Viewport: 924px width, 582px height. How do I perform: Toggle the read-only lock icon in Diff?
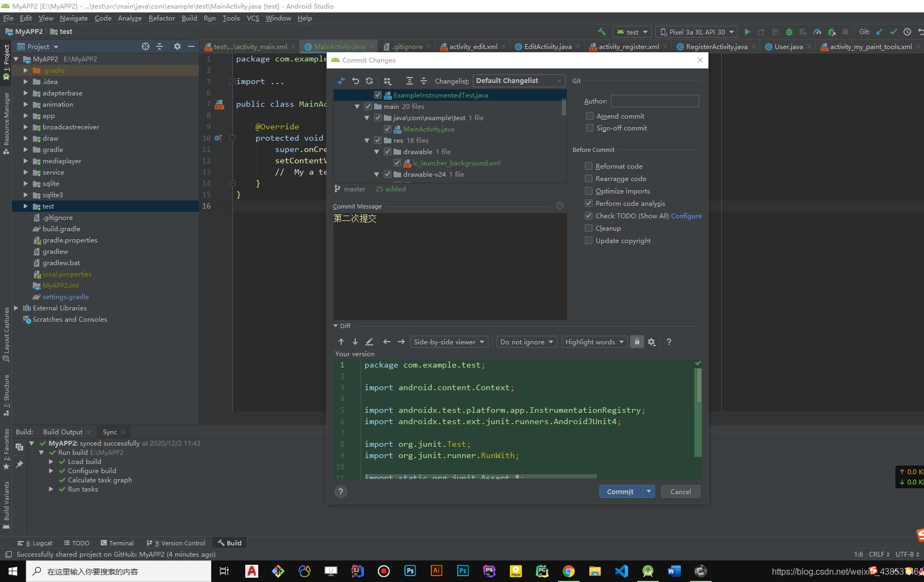[x=637, y=342]
